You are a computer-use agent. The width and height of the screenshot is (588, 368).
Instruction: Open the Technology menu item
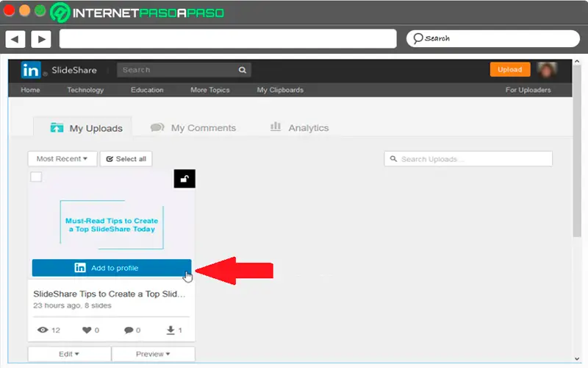point(85,90)
